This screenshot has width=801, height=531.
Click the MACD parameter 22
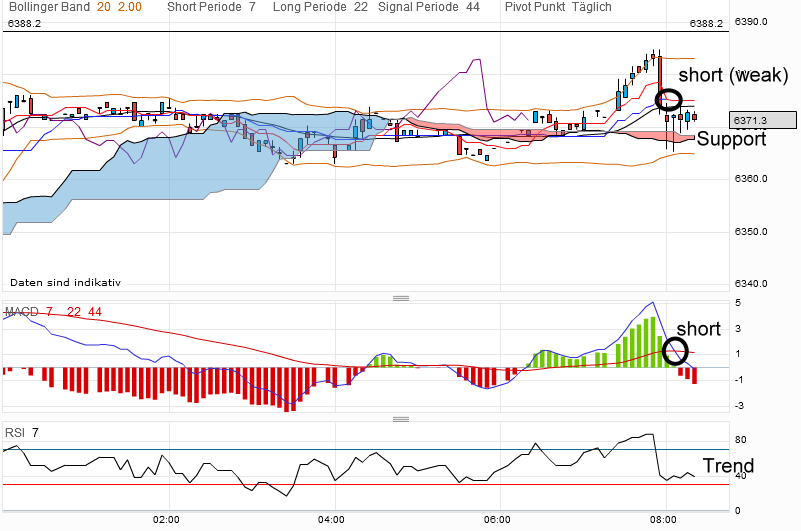pyautogui.click(x=74, y=312)
